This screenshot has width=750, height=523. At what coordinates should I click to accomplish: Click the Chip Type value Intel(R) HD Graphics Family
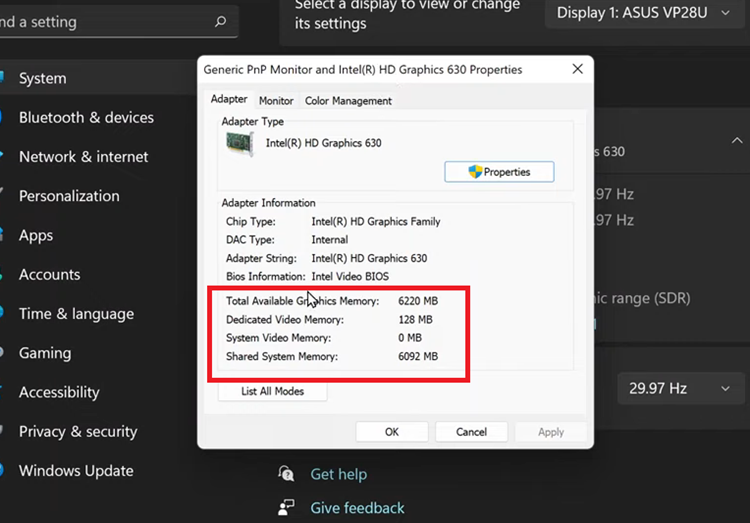375,222
